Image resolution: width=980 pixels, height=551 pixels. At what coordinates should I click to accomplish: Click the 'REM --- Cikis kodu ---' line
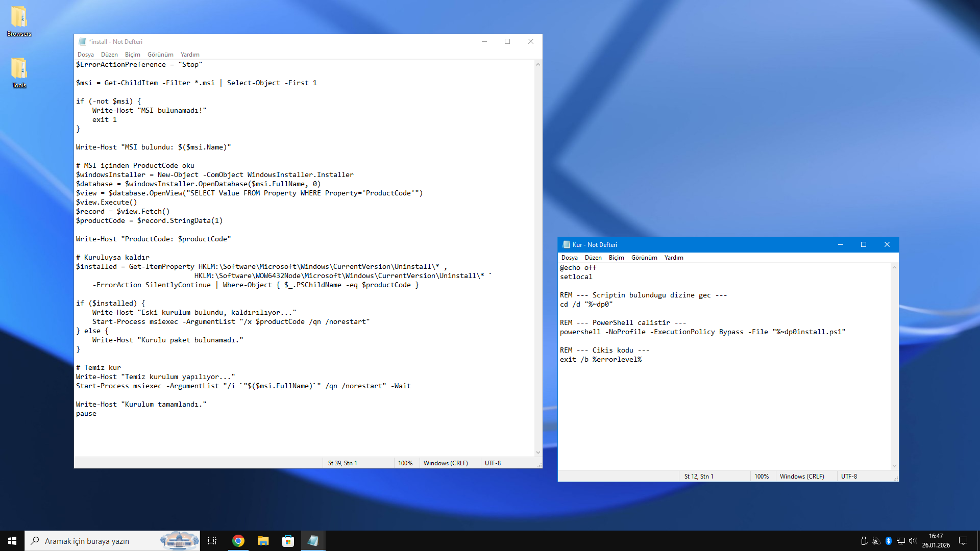pos(605,350)
